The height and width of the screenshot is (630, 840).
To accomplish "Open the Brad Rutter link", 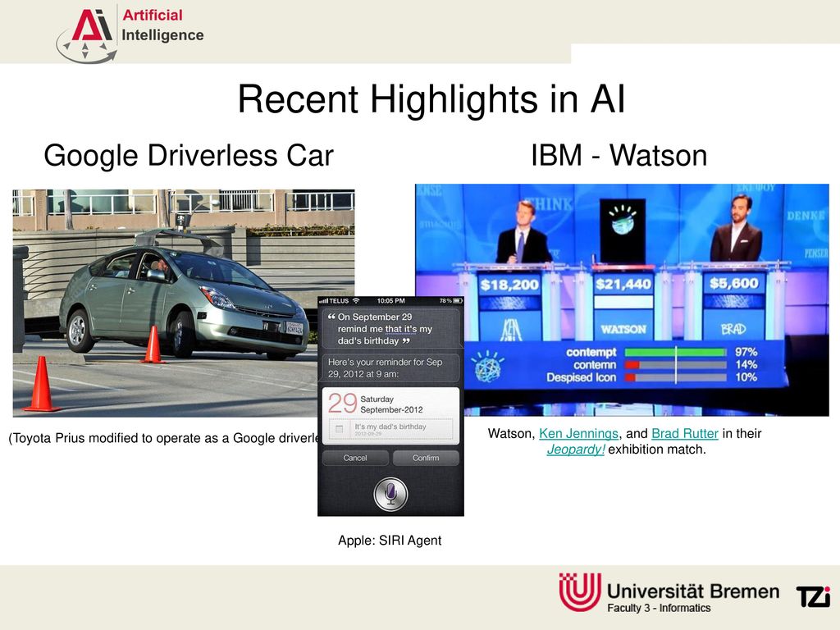I will [685, 433].
